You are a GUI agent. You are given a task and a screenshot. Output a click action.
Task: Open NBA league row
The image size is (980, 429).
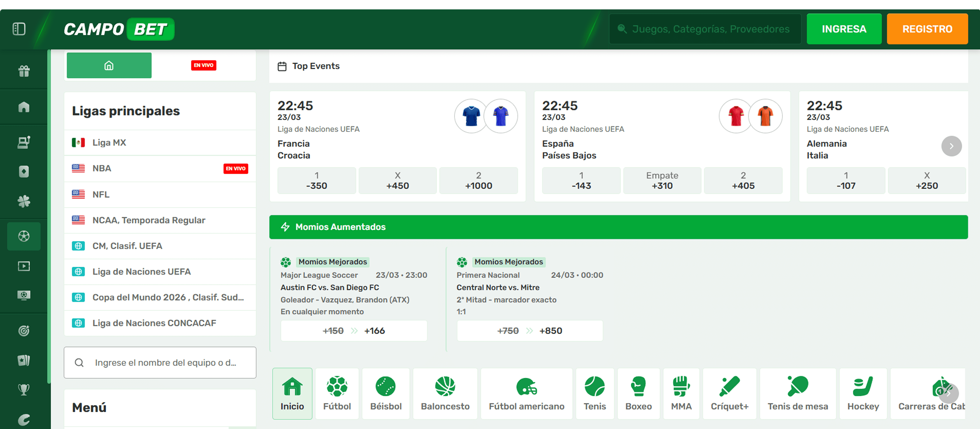point(160,169)
